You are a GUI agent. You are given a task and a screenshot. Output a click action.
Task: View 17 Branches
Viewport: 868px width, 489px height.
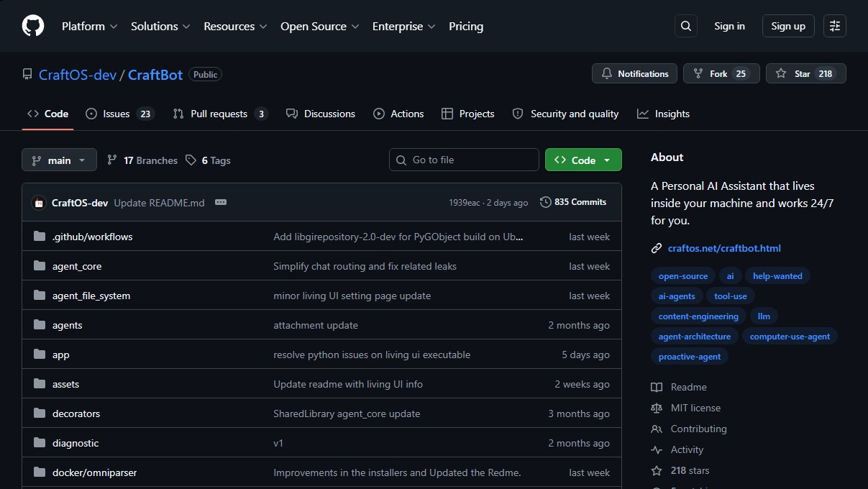point(142,160)
